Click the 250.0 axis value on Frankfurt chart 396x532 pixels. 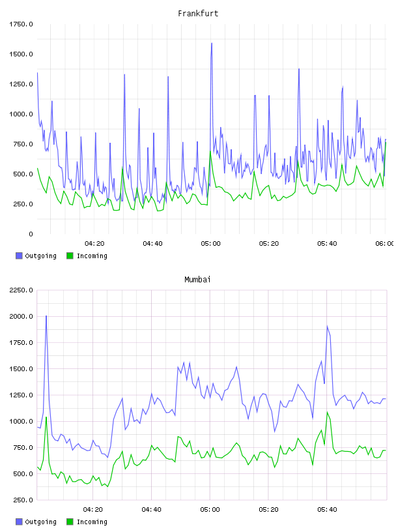23,204
